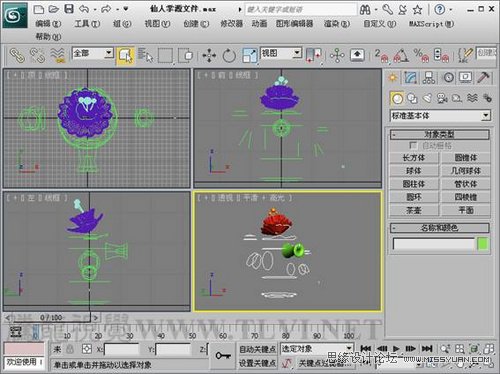Redo the action with the forward arrow

[106, 9]
